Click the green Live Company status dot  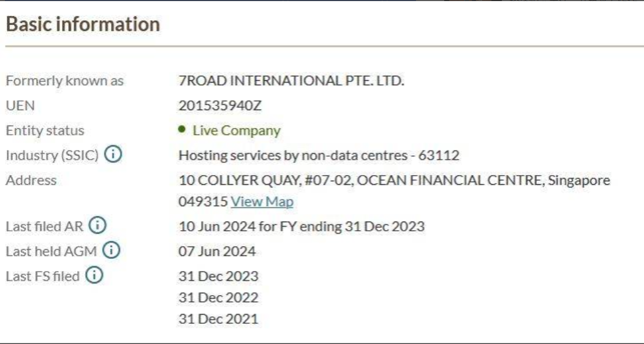(183, 130)
